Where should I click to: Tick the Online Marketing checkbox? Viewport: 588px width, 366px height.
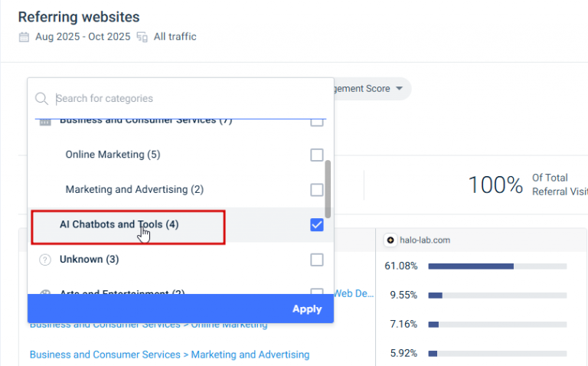pyautogui.click(x=317, y=155)
